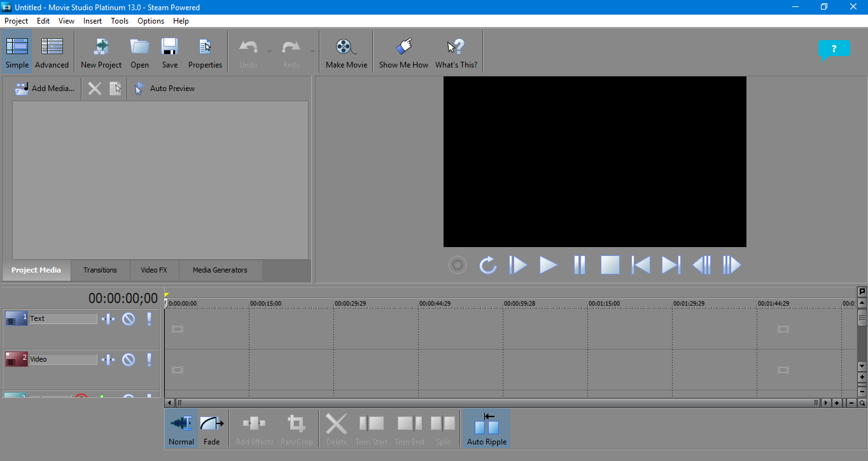Click the Text track name field
Image resolution: width=868 pixels, height=461 pixels.
(x=63, y=318)
